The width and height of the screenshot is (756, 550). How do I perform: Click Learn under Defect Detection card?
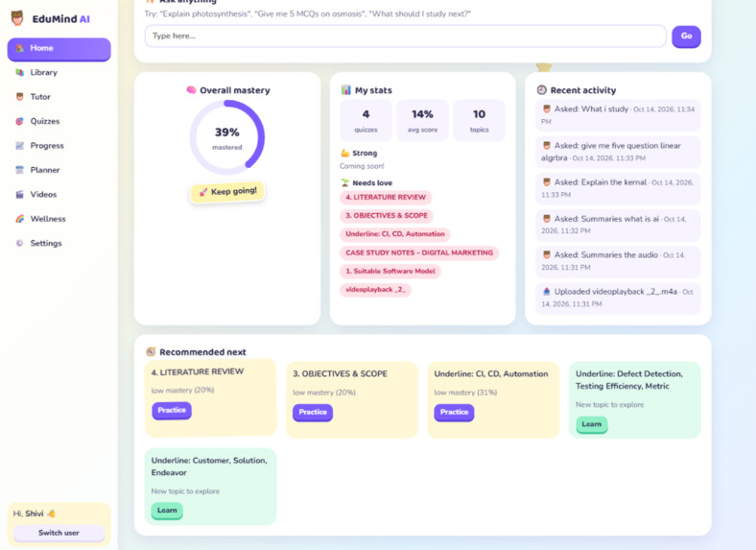[x=592, y=424]
